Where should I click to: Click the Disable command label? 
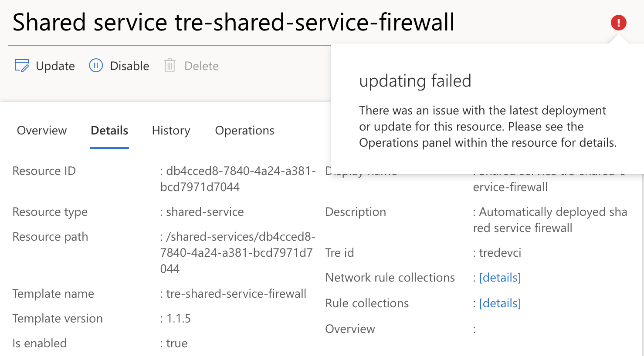pos(130,65)
